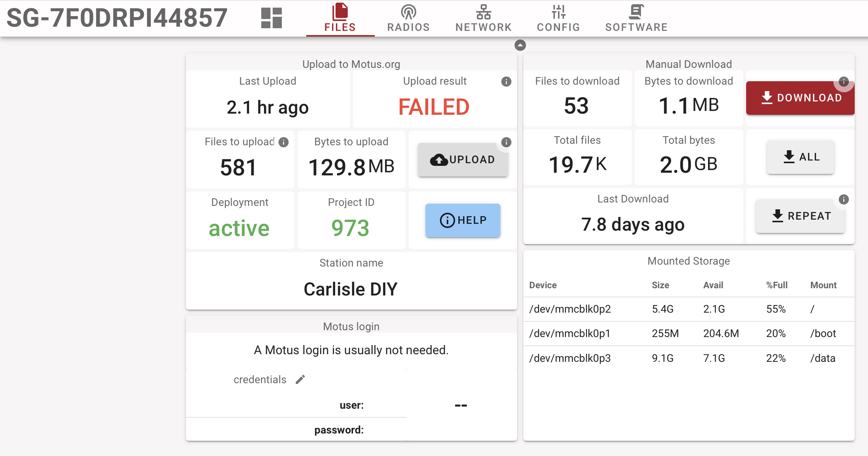The height and width of the screenshot is (456, 868).
Task: Click the blue Help button
Action: [463, 220]
